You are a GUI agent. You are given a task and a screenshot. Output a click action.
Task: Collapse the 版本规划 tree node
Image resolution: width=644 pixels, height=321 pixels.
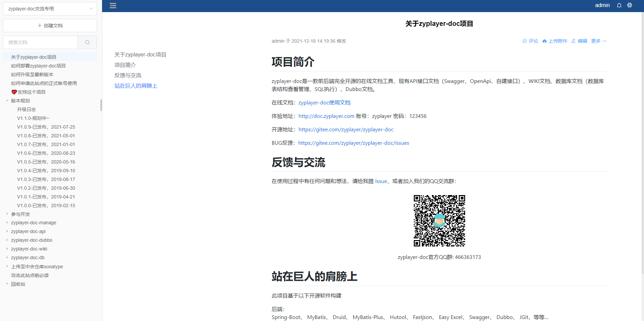tap(7, 101)
